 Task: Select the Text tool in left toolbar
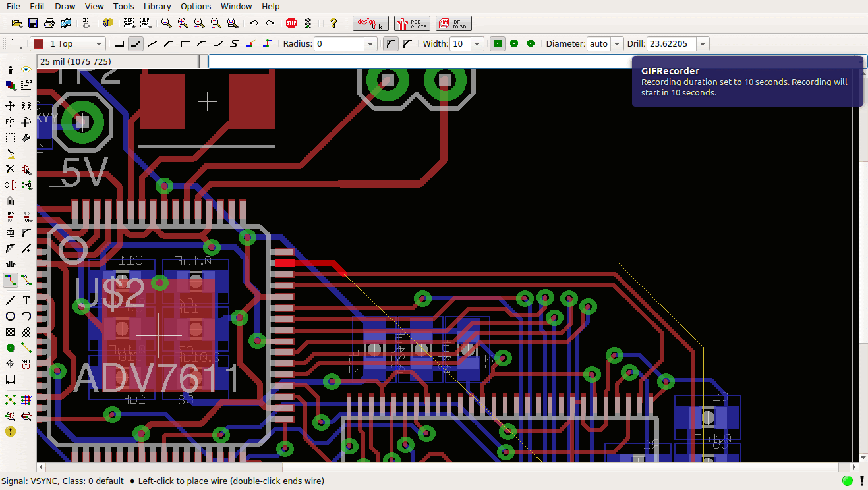[26, 300]
